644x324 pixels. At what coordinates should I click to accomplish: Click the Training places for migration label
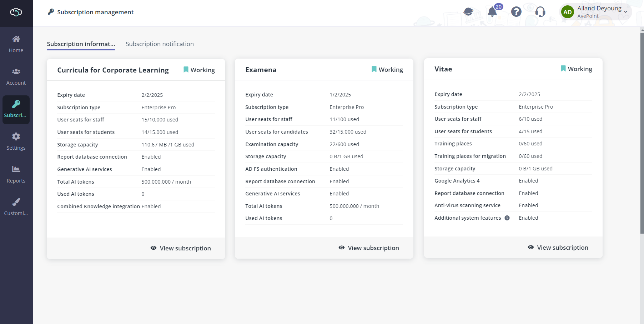(470, 156)
